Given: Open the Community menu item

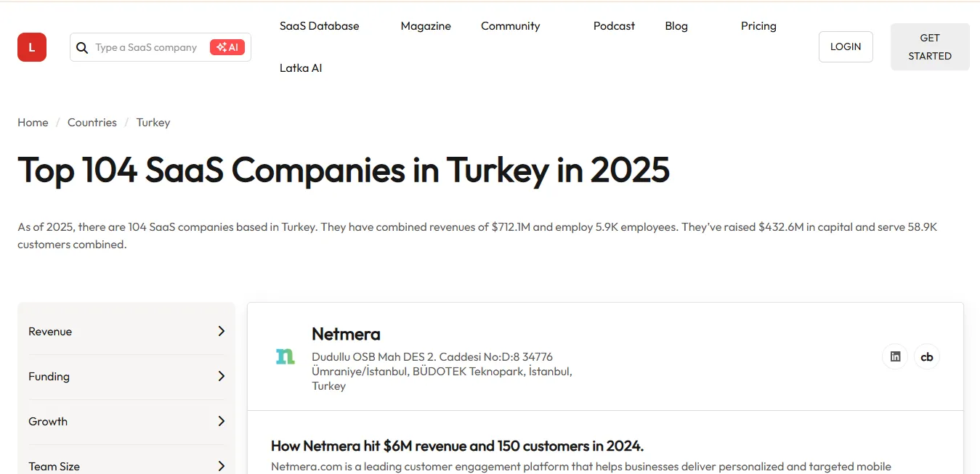Looking at the screenshot, I should (511, 25).
